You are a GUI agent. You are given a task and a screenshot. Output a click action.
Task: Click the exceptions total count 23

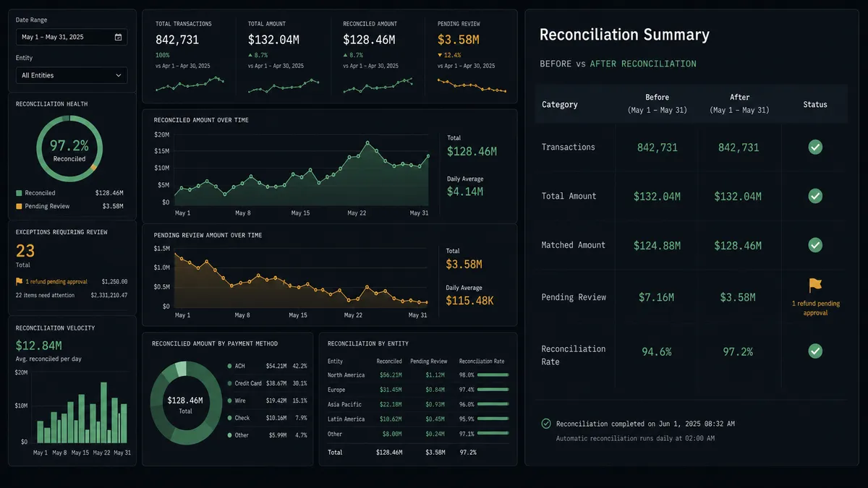[25, 251]
